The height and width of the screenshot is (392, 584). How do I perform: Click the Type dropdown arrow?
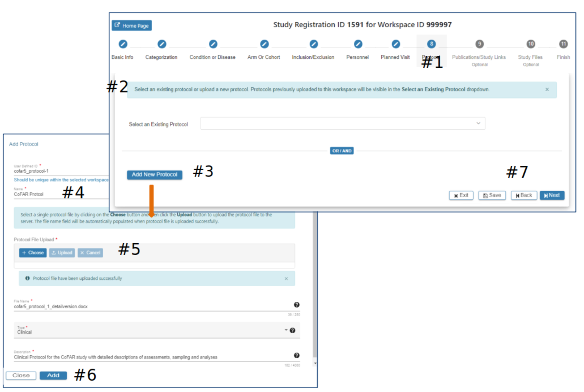pyautogui.click(x=286, y=330)
